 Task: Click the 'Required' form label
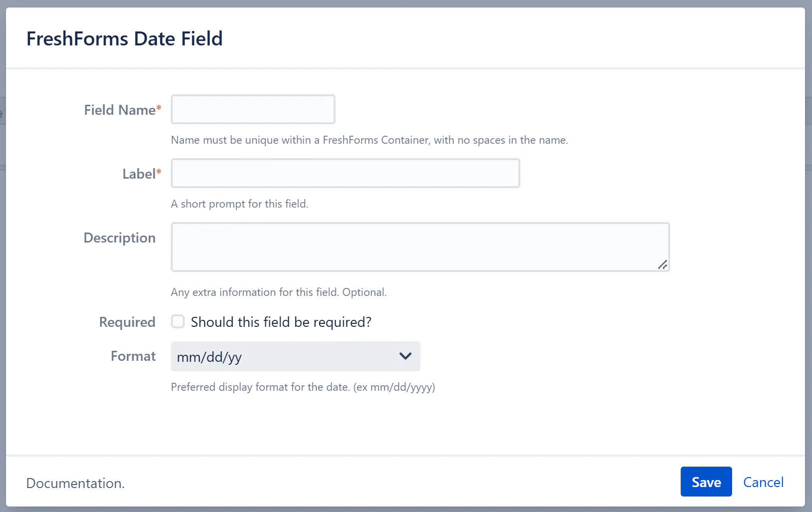pos(127,322)
